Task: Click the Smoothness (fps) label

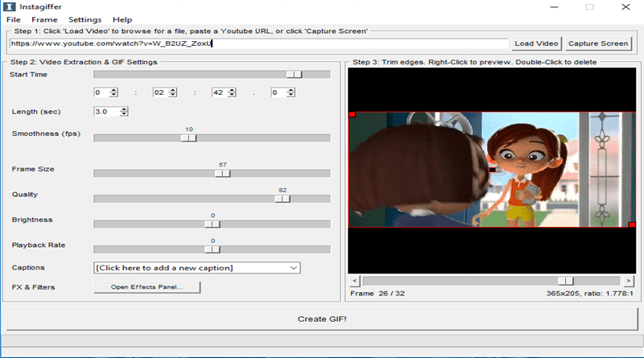Action: [x=46, y=134]
